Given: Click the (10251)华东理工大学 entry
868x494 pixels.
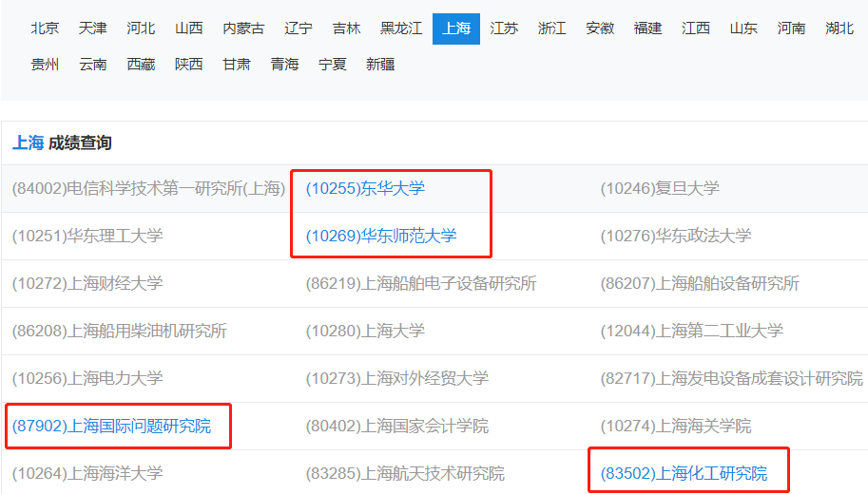Looking at the screenshot, I should [87, 237].
